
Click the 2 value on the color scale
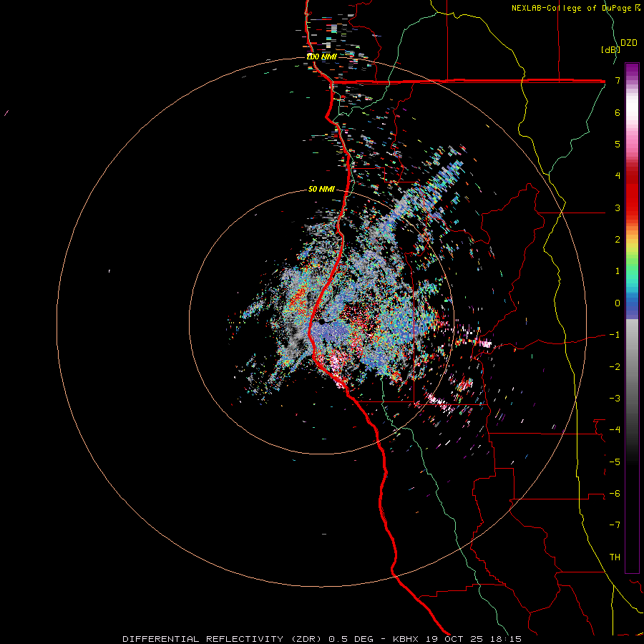coord(618,240)
